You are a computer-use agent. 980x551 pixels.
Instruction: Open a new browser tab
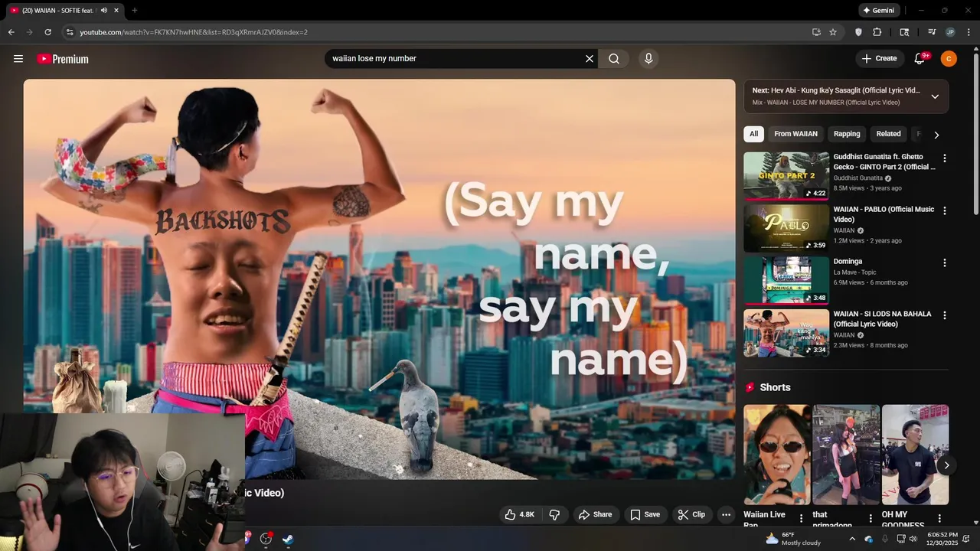(x=135, y=11)
